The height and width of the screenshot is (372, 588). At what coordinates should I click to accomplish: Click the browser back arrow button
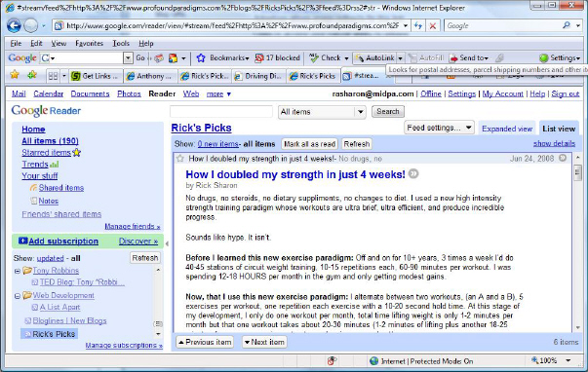[x=15, y=25]
